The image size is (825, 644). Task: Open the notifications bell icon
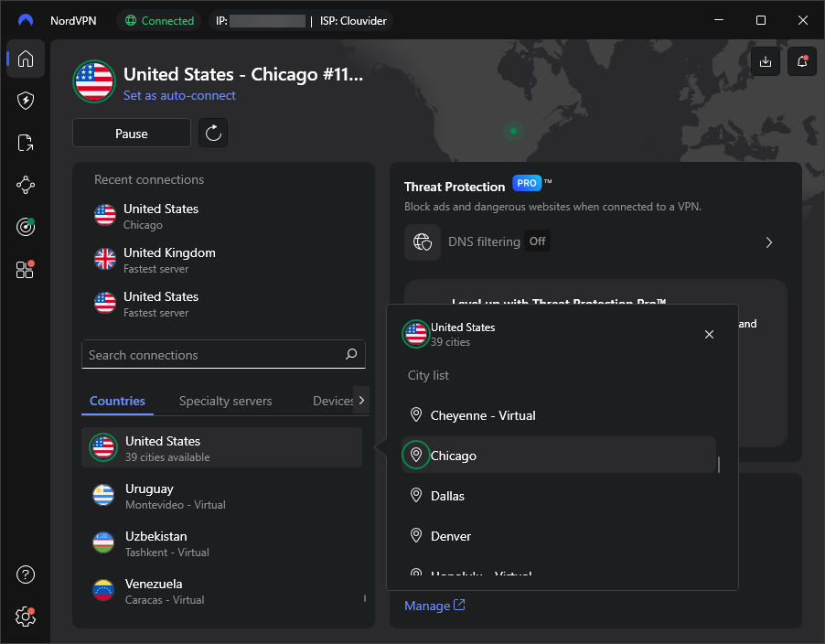(x=802, y=61)
